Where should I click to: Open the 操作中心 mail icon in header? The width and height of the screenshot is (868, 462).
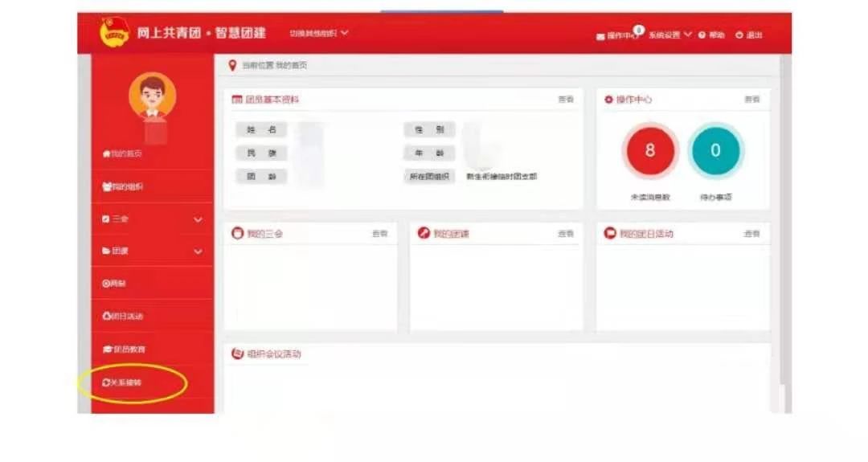600,36
